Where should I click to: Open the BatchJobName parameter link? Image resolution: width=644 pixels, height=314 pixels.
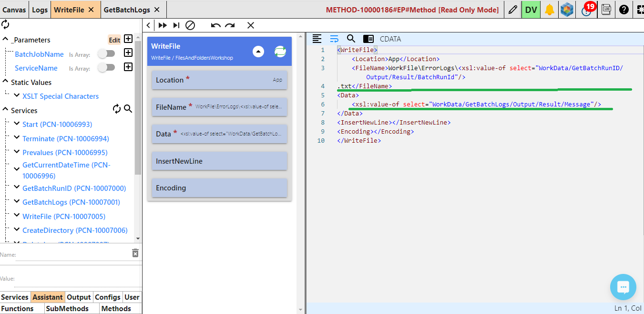tap(39, 54)
